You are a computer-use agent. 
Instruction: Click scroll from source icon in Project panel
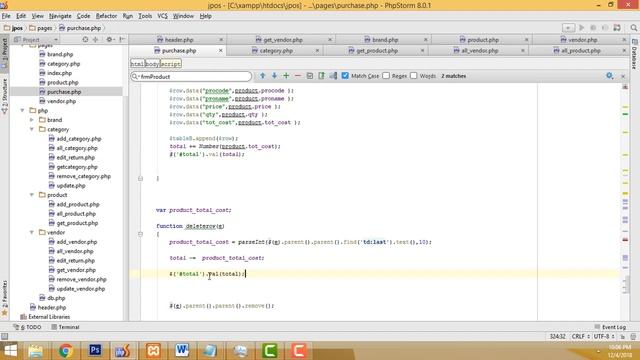coord(85,40)
